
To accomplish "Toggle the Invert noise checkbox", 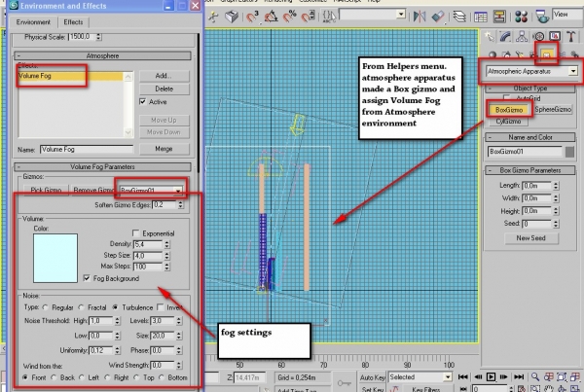I will tap(161, 307).
